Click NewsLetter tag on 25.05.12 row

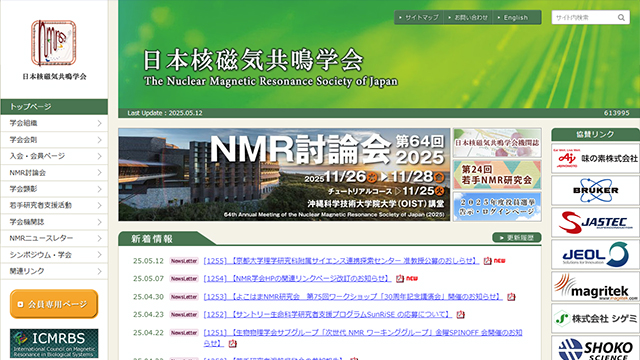[x=184, y=261]
